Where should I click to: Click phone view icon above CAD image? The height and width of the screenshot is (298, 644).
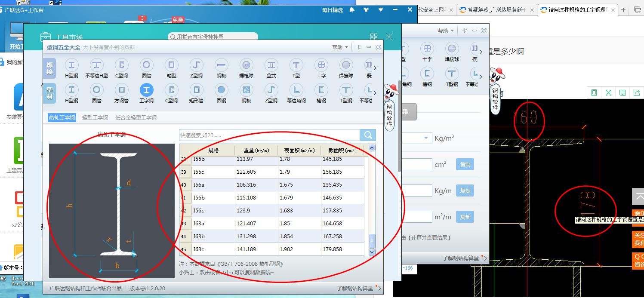[x=594, y=92]
